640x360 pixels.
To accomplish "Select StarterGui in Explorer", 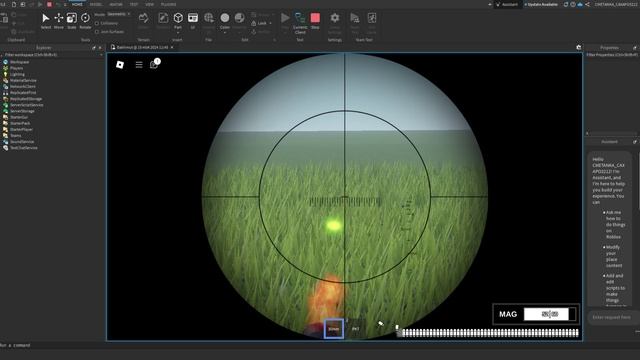I will (x=19, y=117).
